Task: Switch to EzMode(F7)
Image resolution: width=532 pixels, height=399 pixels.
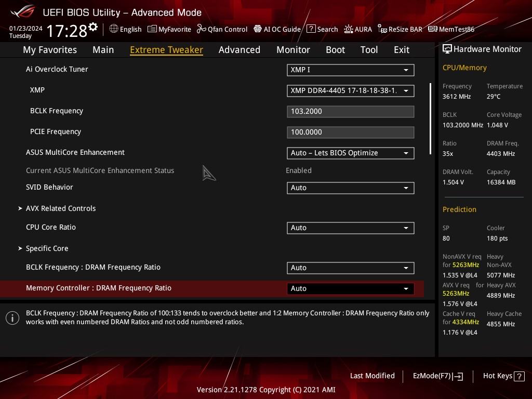Action: tap(437, 376)
